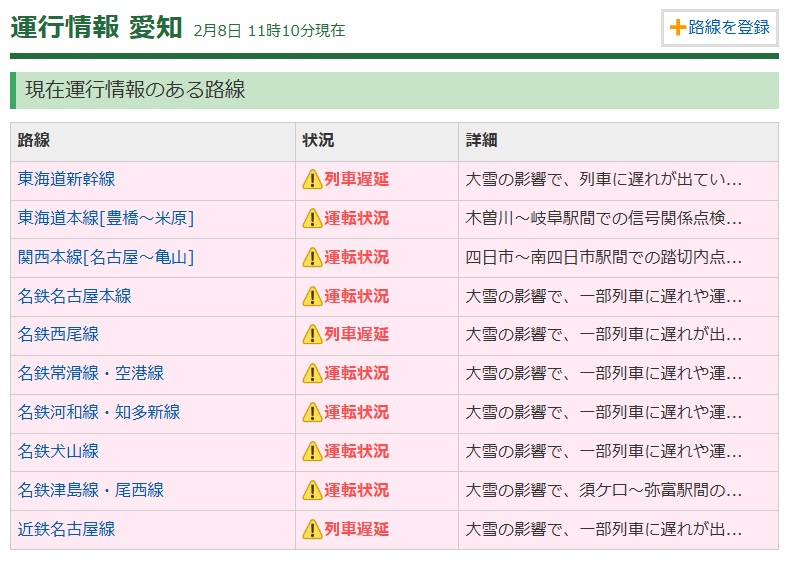Click the detail text for 名鉄常滑線・空港線
This screenshot has width=792, height=562.
(604, 373)
